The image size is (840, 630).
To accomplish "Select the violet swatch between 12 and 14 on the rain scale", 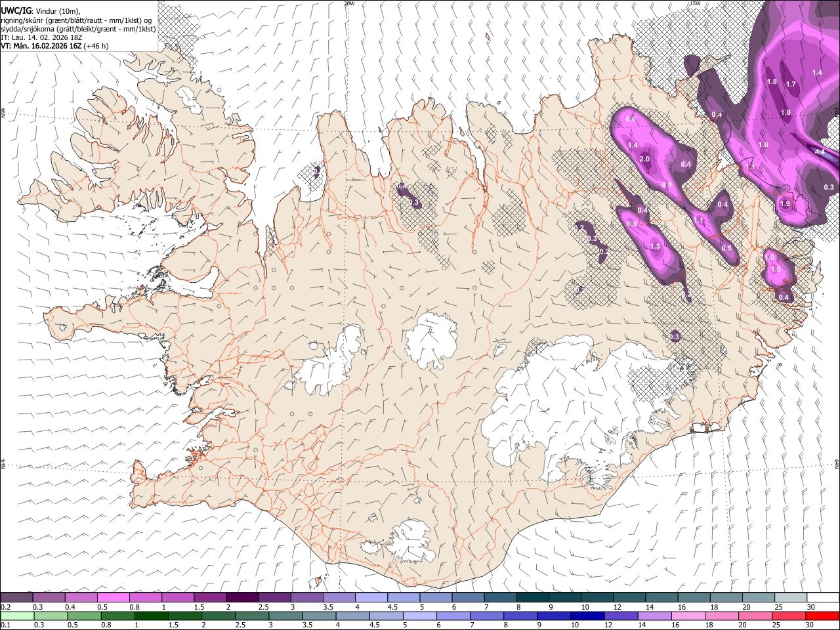I will coord(621,616).
